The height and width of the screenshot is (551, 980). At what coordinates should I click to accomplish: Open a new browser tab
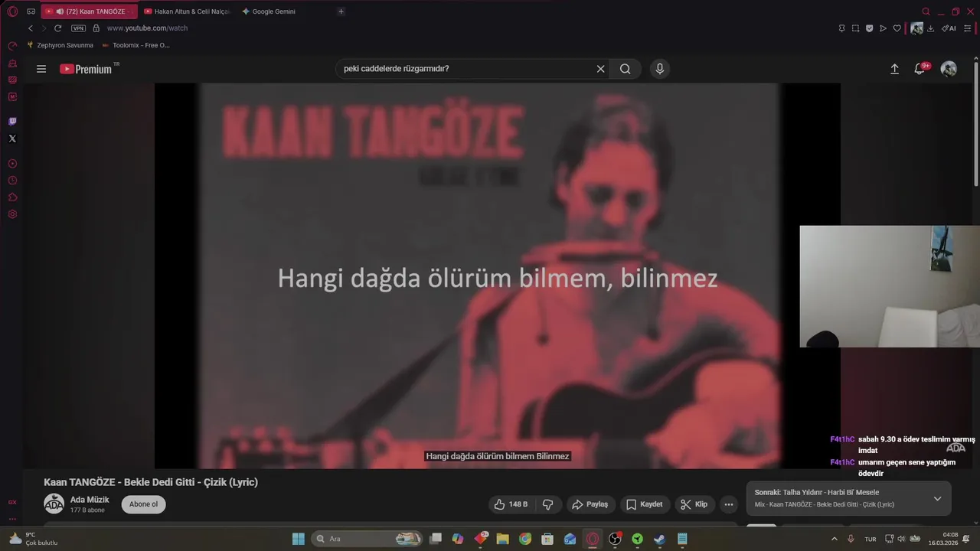341,11
